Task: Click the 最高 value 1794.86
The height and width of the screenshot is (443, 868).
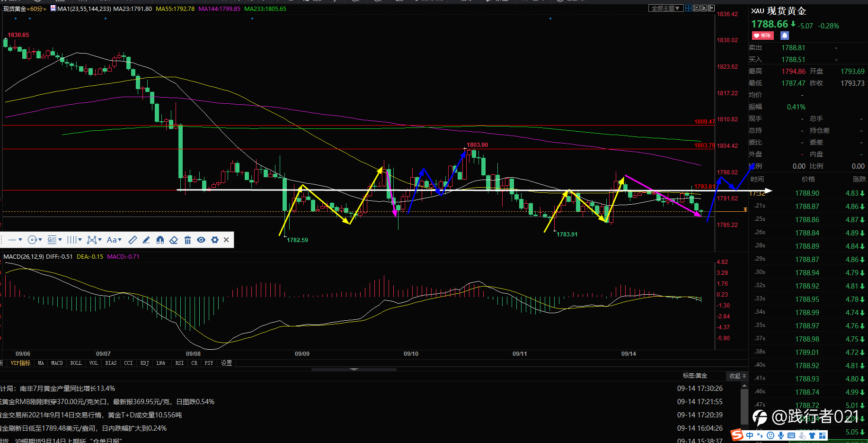Action: click(793, 72)
